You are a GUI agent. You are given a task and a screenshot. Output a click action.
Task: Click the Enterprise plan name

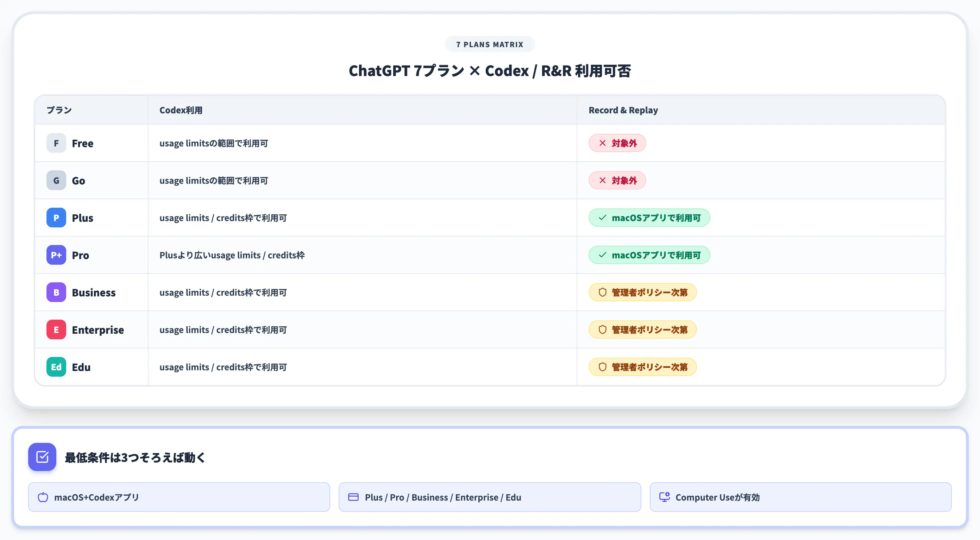click(98, 330)
